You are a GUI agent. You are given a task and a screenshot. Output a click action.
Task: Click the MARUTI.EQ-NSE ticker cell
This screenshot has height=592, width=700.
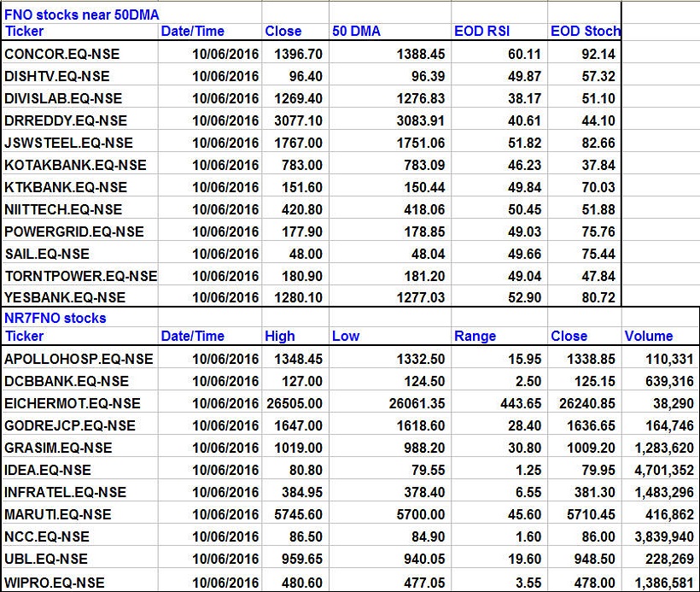coord(58,514)
